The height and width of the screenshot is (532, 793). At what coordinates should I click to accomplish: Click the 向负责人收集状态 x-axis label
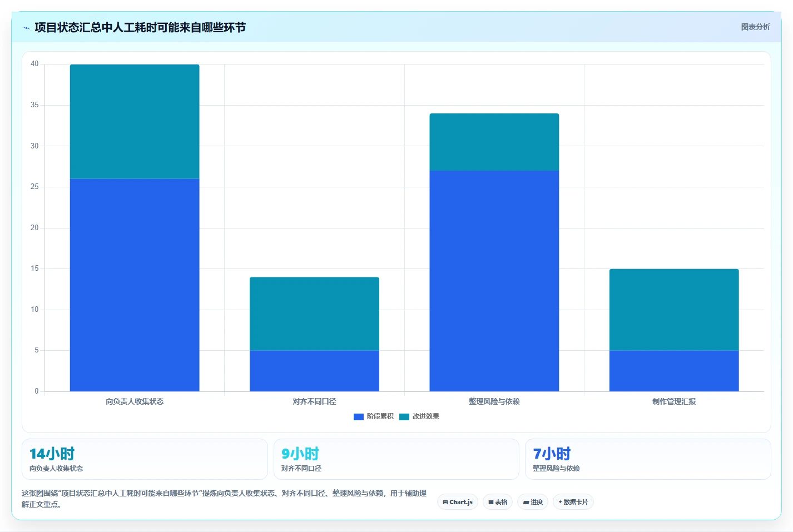click(x=135, y=401)
